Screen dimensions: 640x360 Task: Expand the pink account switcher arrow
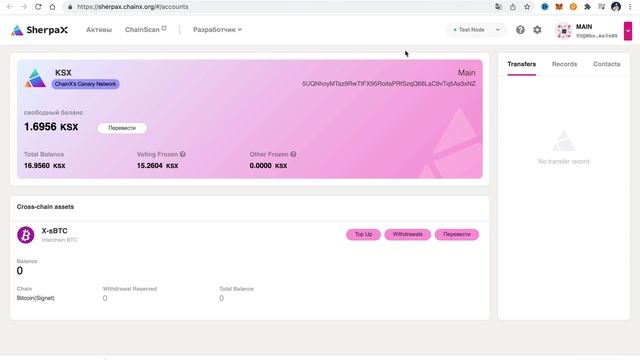(628, 31)
